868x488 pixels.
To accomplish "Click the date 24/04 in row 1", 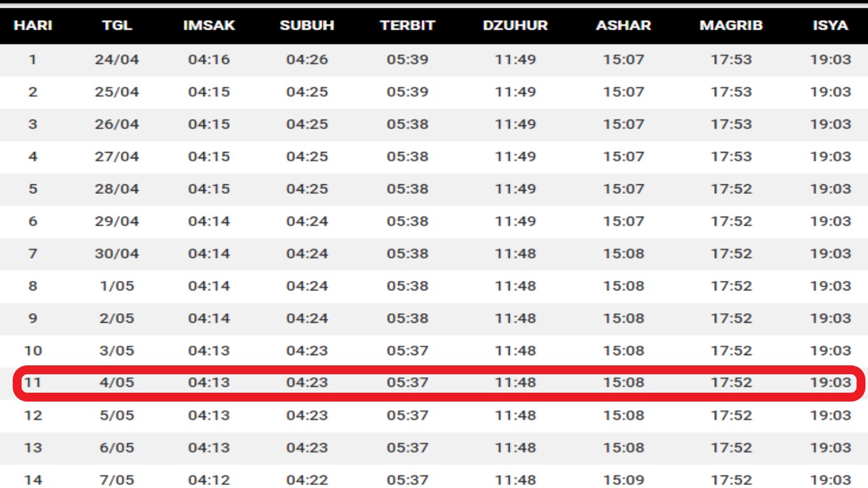I will coord(117,60).
